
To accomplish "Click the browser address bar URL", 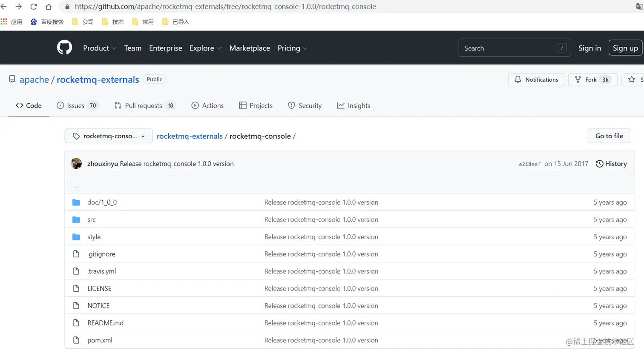I will click(x=225, y=7).
